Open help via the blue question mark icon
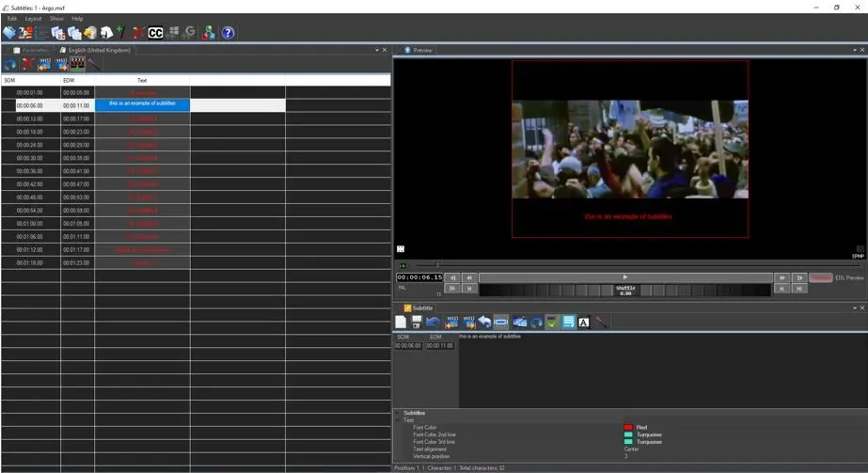 228,32
